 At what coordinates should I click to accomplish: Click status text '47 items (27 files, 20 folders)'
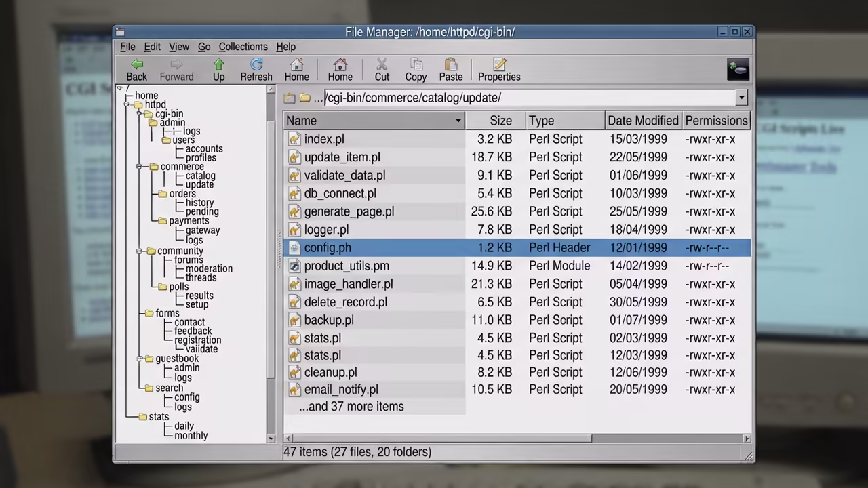[357, 452]
